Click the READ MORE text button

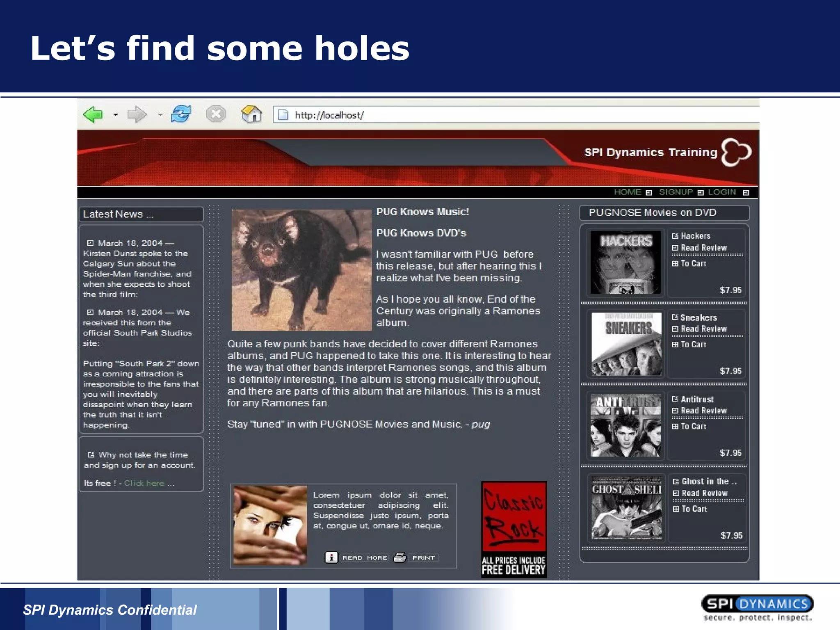pos(365,558)
